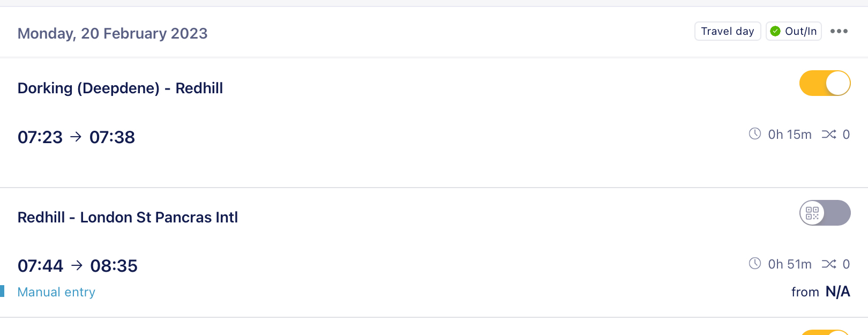The image size is (868, 335).
Task: Click the arrow between 07:23 and 07:38
Action: pyautogui.click(x=76, y=137)
